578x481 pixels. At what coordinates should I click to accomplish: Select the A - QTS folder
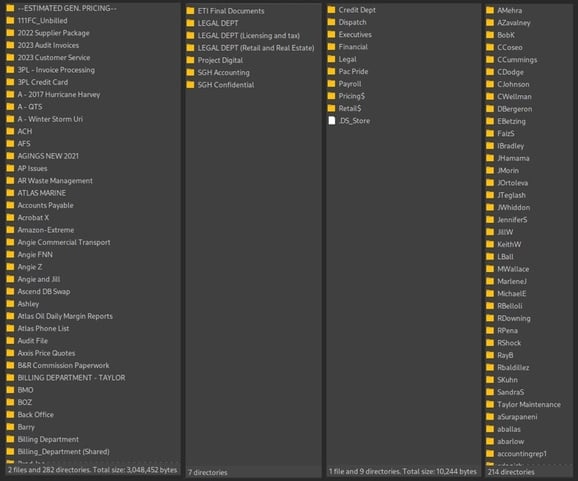[x=30, y=107]
